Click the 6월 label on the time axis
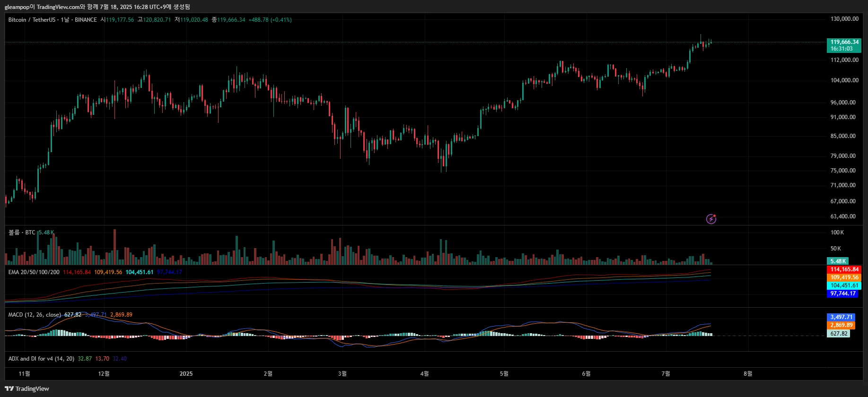Screen dimensions: 868x397 [x=586, y=374]
